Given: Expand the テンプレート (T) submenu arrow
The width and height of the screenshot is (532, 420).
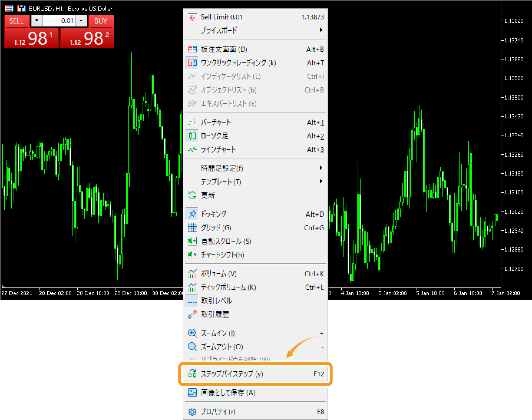Looking at the screenshot, I should pos(321,181).
